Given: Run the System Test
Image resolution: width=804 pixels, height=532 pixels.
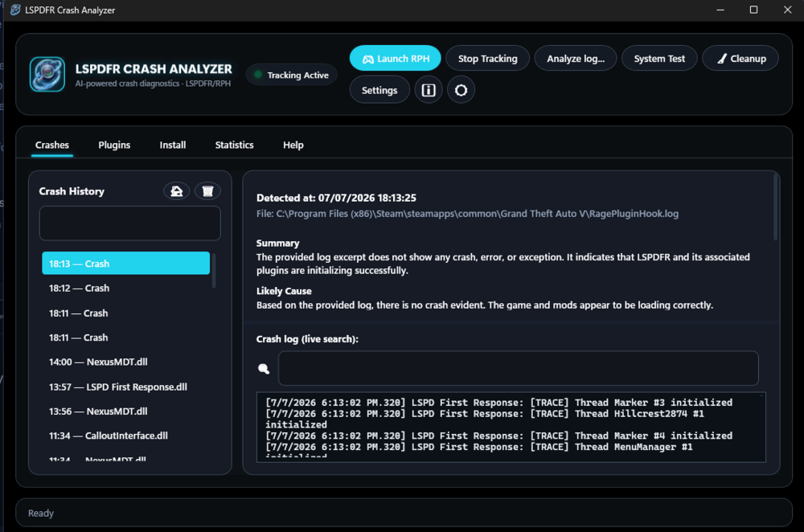Looking at the screenshot, I should [659, 59].
